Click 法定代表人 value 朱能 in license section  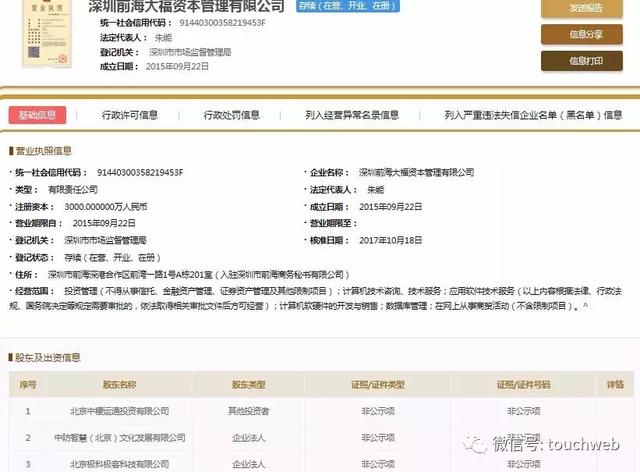(x=376, y=190)
